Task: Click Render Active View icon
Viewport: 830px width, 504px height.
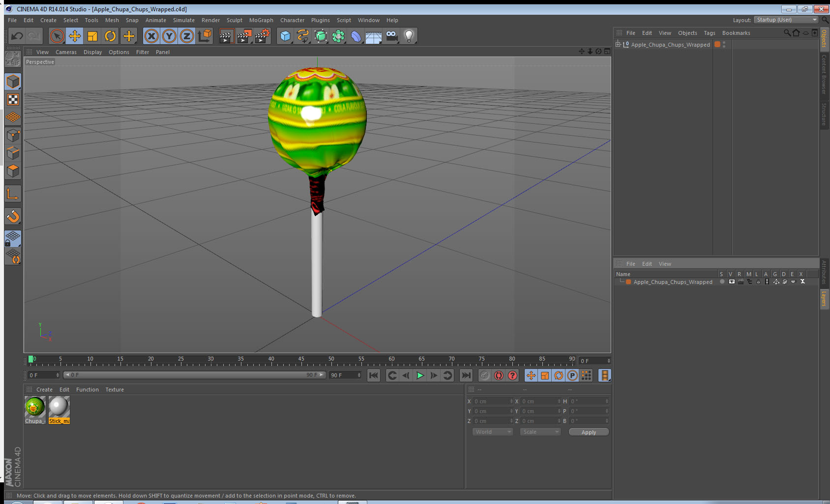Action: [x=226, y=36]
